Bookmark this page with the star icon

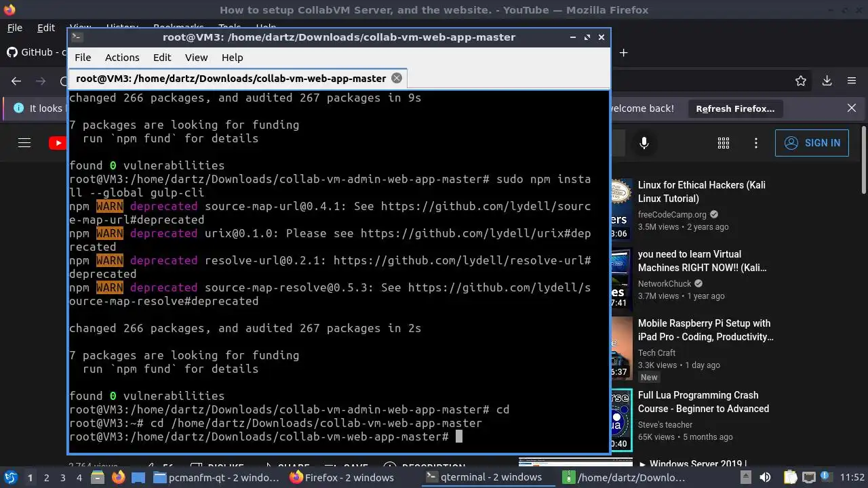(x=801, y=81)
